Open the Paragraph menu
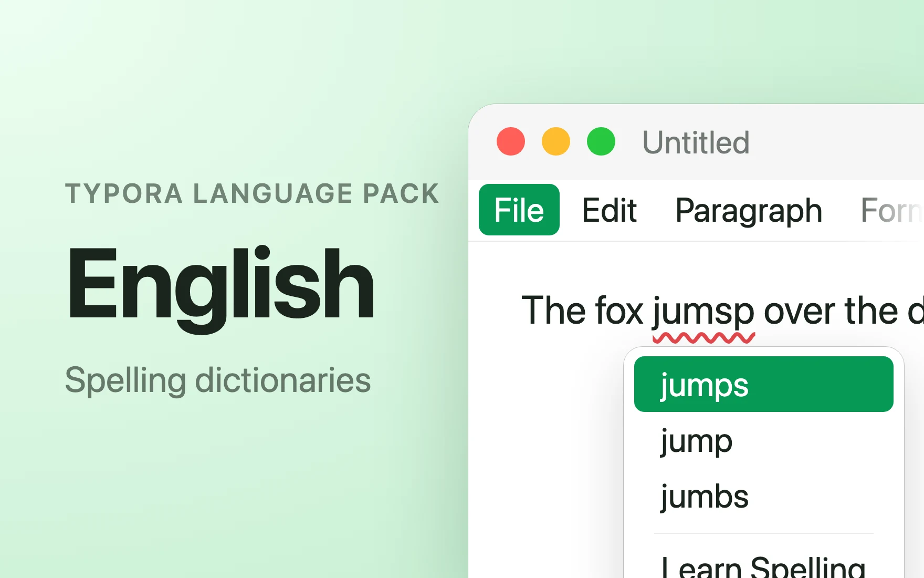 [749, 211]
